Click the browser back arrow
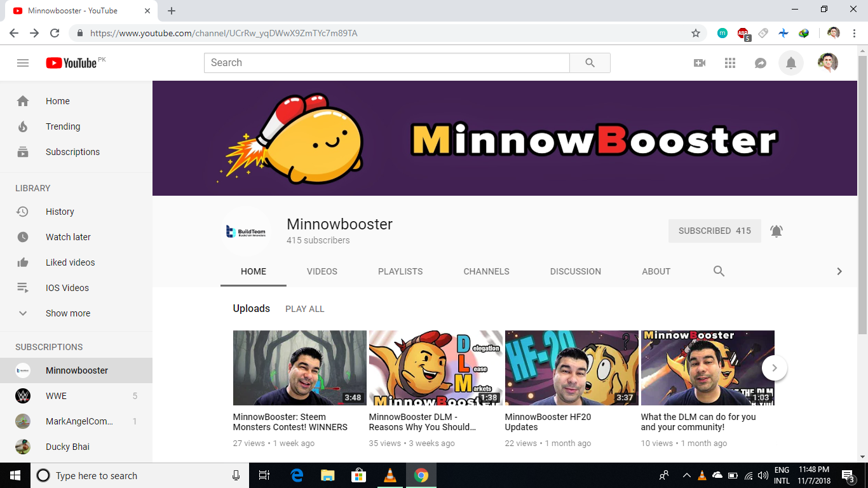 14,33
